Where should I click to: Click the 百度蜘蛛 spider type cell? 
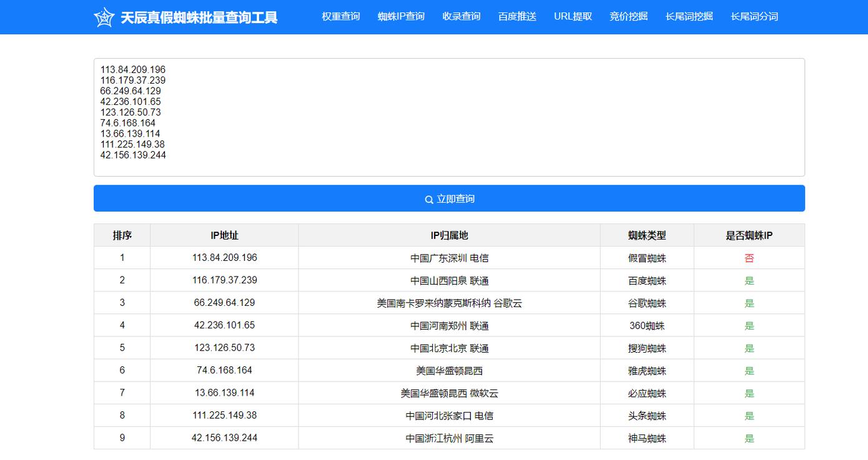[647, 280]
